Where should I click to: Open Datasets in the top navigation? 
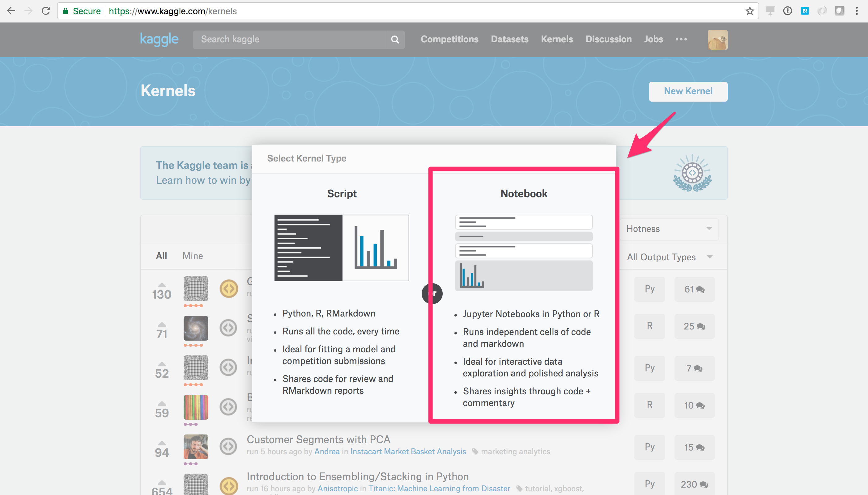[509, 40]
